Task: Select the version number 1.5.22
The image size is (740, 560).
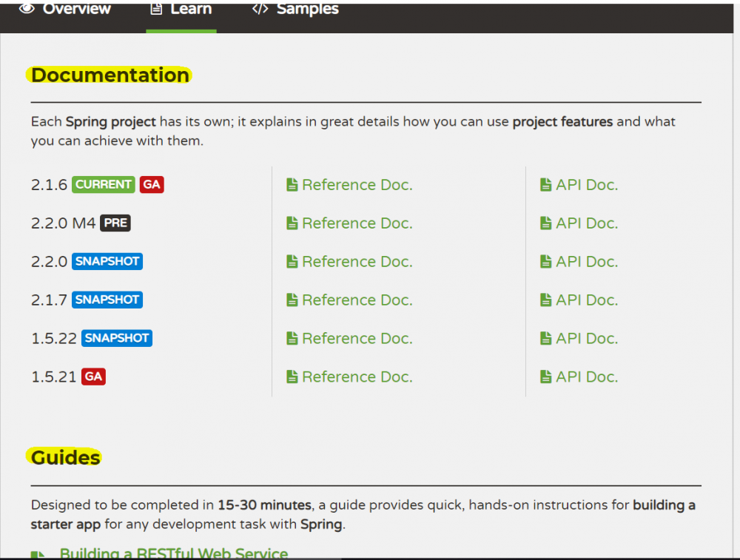Action: [54, 338]
